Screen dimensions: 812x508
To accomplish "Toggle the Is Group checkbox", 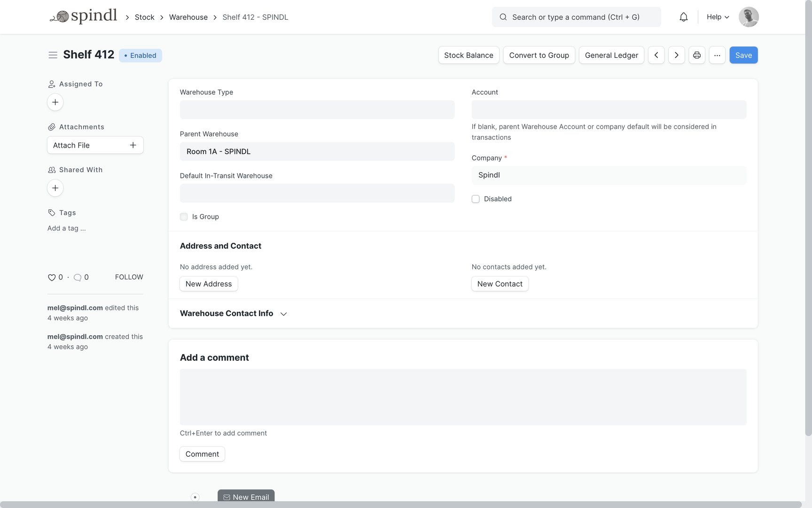I will [x=184, y=217].
